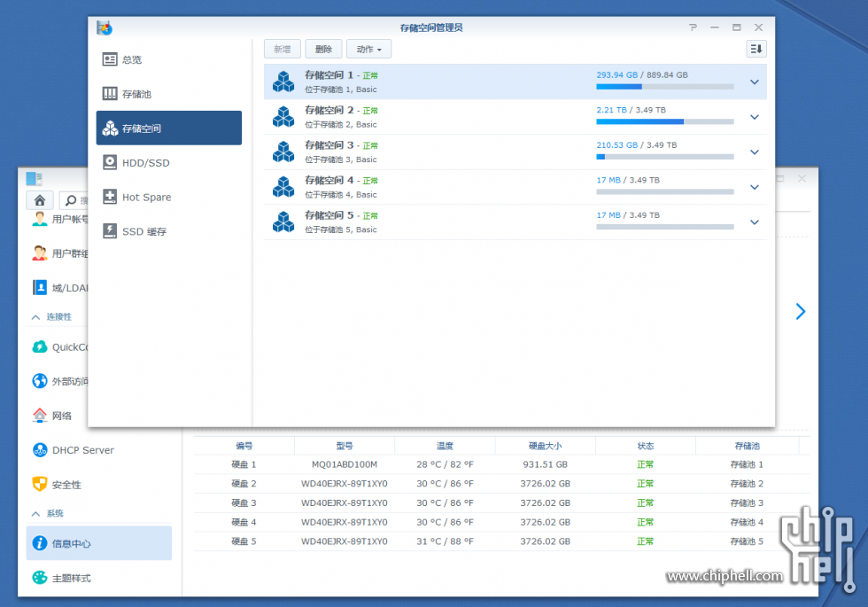Expand 存储空间 5 details chevron

pyautogui.click(x=754, y=222)
